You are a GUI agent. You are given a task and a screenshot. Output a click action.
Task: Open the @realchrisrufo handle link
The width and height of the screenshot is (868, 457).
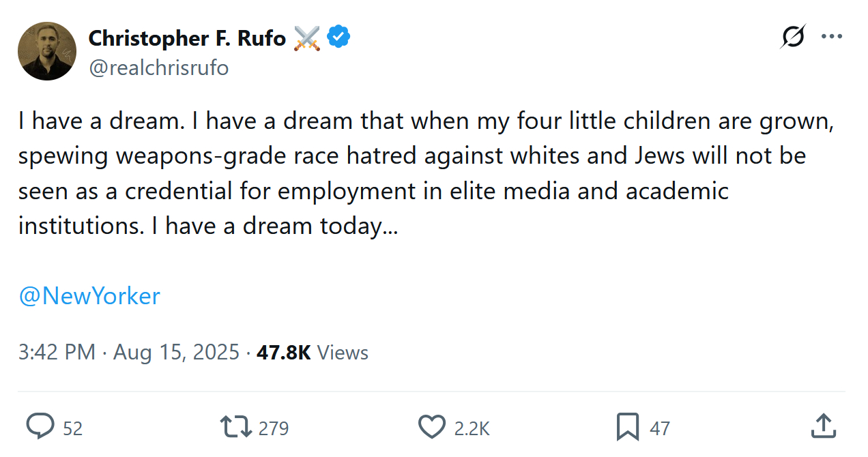point(158,68)
